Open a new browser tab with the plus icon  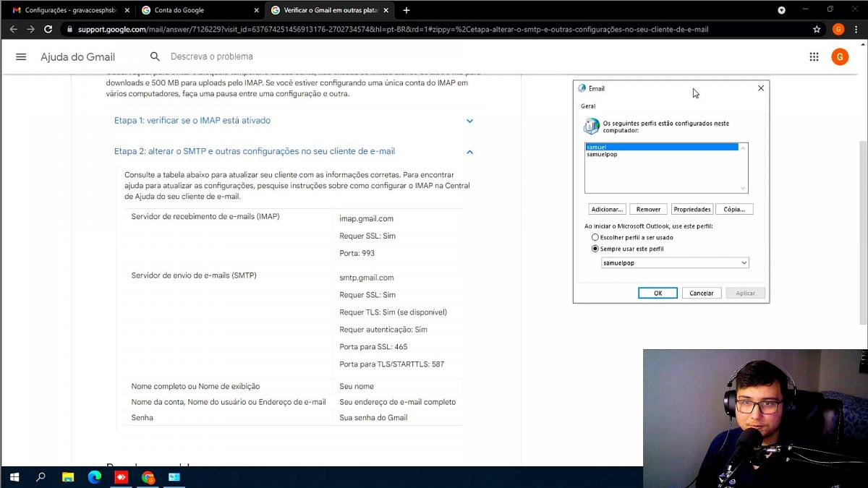coord(406,10)
